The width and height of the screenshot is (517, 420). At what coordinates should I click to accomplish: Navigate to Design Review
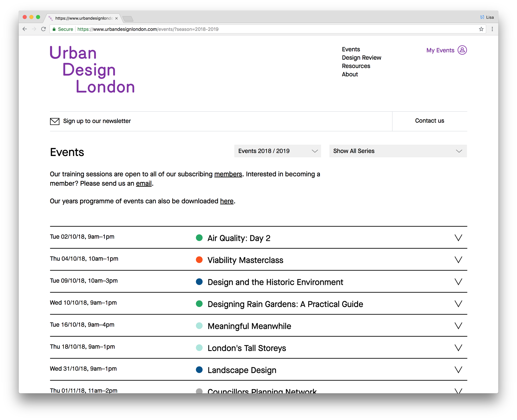pyautogui.click(x=361, y=58)
